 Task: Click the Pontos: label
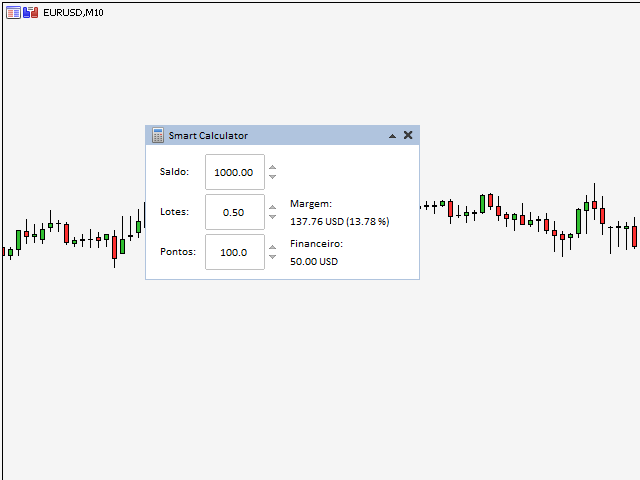pos(178,251)
